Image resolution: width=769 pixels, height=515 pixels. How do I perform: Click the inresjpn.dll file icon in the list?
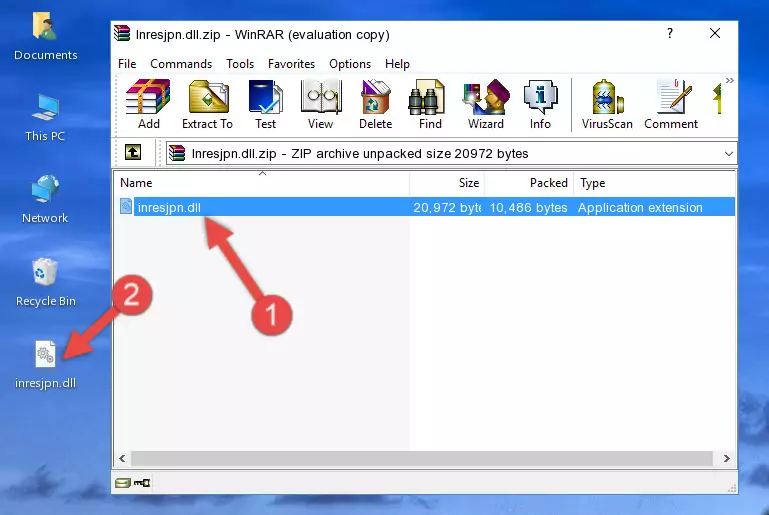tap(126, 206)
